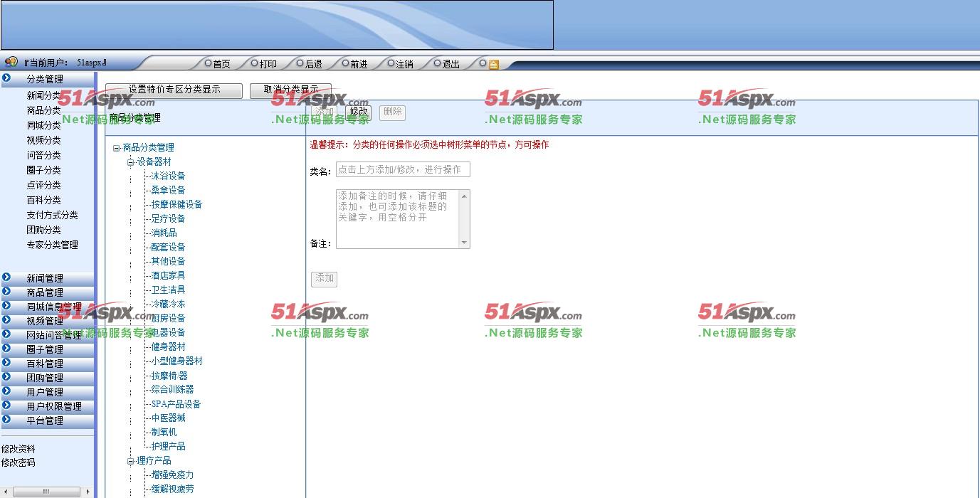Click the sidebar horizontal scrollbar thumb
Screen dimensions: 980x498
pos(46,492)
